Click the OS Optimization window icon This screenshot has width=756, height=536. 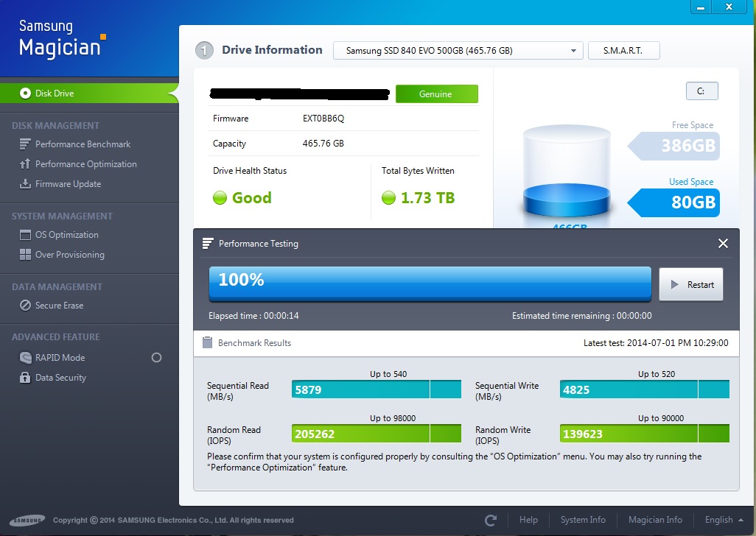(25, 235)
